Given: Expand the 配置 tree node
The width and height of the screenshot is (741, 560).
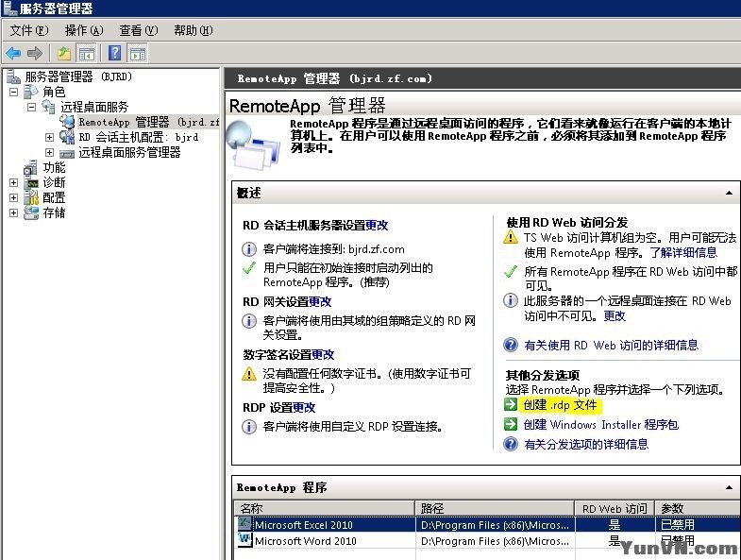Looking at the screenshot, I should tap(14, 197).
